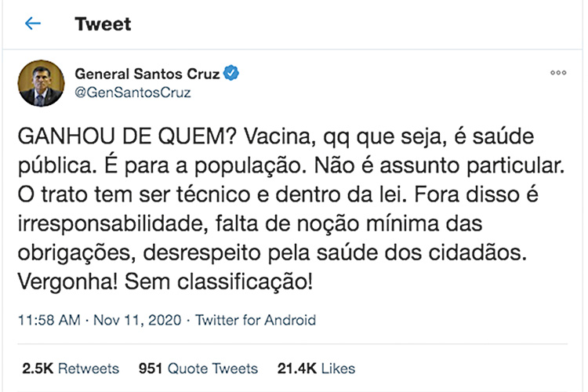The width and height of the screenshot is (588, 392).
Task: Click the 'GANHOU DE QUEM?' opening text
Action: pyautogui.click(x=127, y=136)
